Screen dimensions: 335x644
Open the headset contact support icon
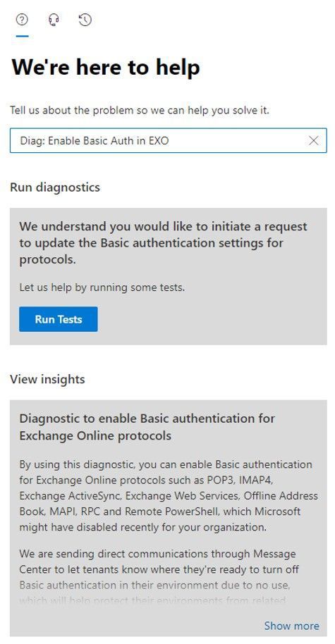(54, 20)
